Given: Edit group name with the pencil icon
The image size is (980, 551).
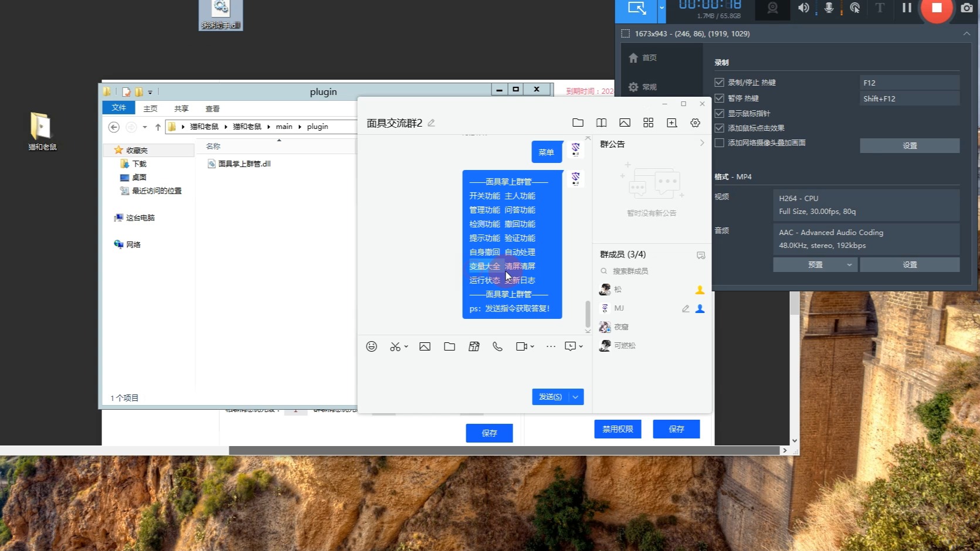Looking at the screenshot, I should pyautogui.click(x=431, y=123).
